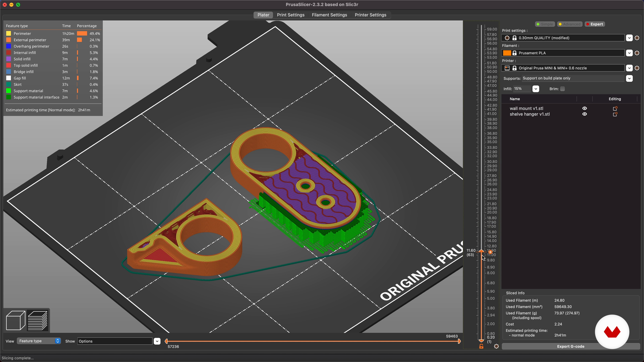Click External perimeter orange legend box

pos(9,40)
